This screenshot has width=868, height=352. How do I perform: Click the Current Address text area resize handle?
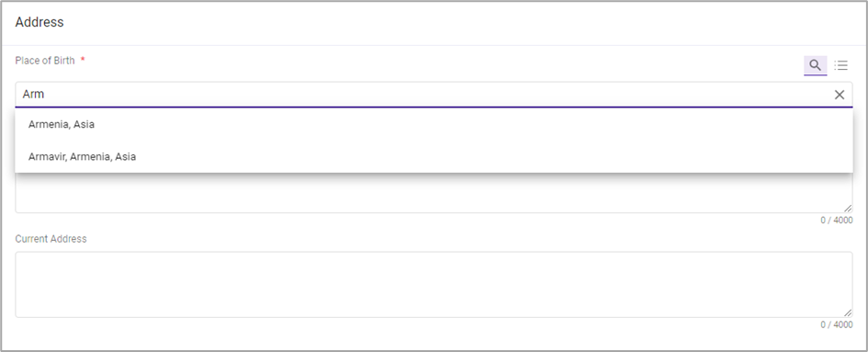848,312
